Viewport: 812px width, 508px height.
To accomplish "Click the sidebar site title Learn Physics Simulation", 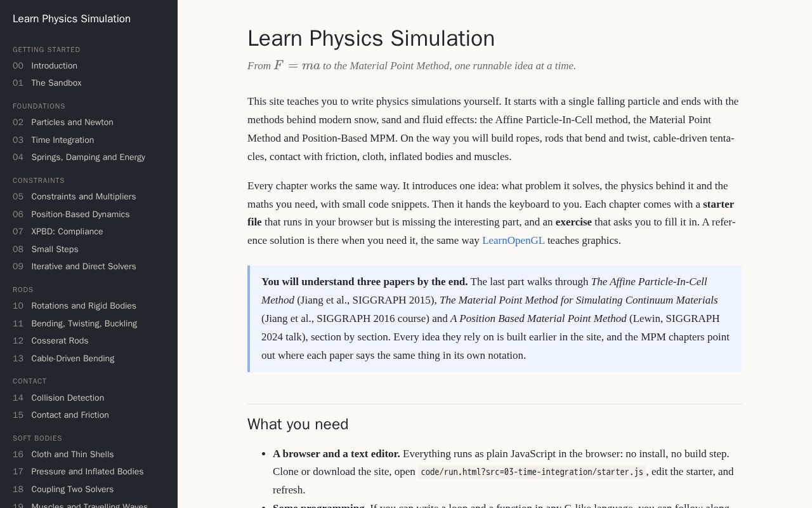I will tap(72, 19).
